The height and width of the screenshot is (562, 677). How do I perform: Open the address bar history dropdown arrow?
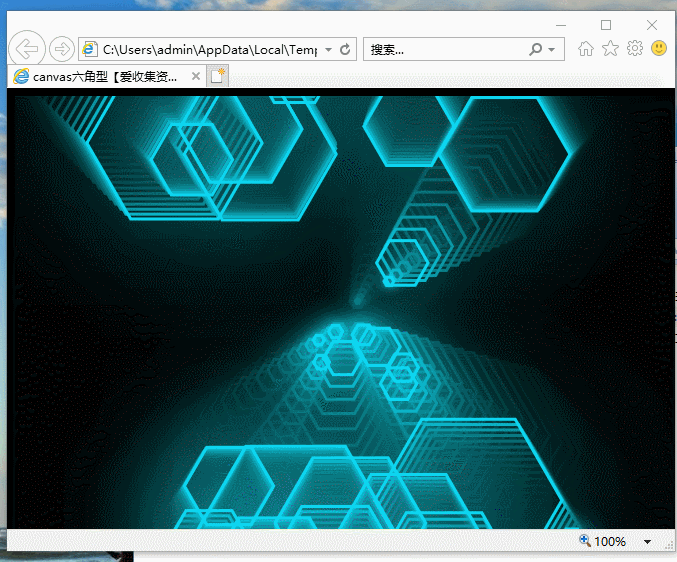(329, 50)
